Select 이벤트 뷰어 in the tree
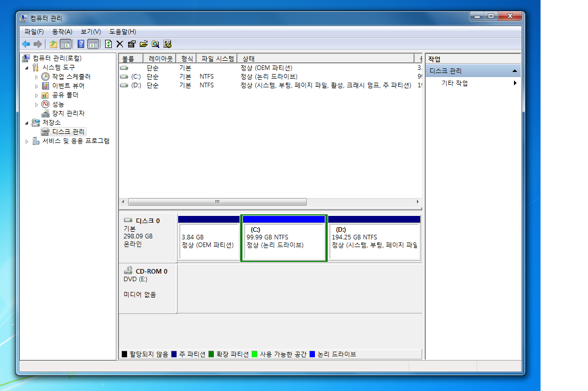Viewport: 588px width, 391px height. click(68, 86)
